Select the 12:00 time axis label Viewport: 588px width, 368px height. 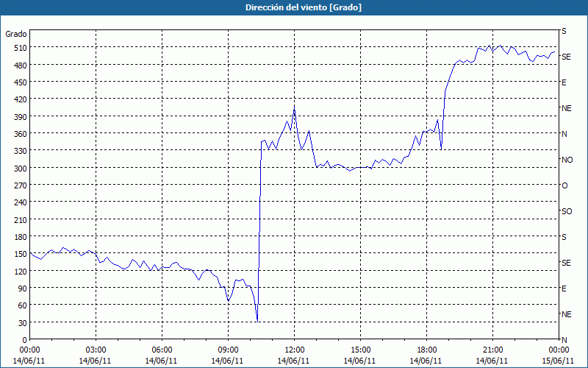(295, 350)
